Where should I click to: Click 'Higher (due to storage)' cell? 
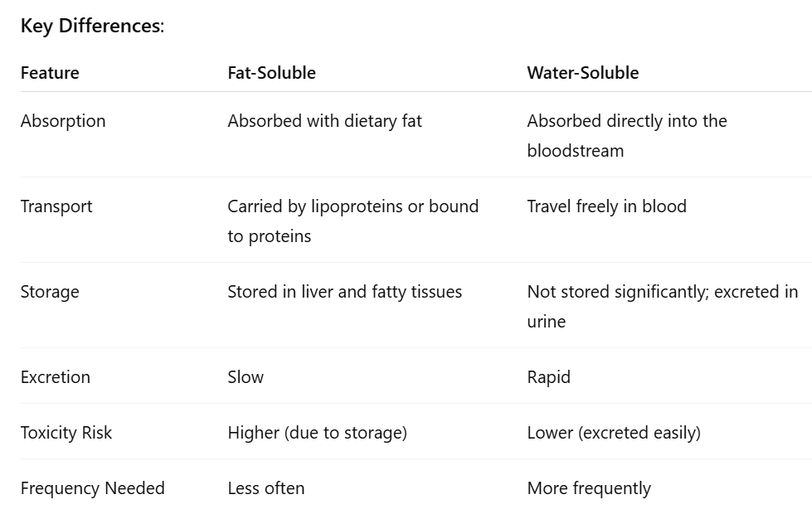[x=318, y=433]
